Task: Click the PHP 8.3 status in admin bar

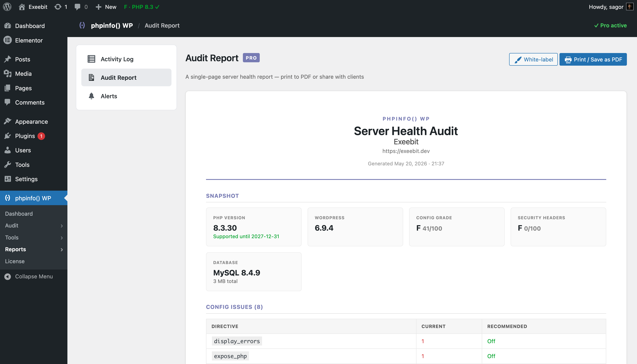Action: point(142,7)
